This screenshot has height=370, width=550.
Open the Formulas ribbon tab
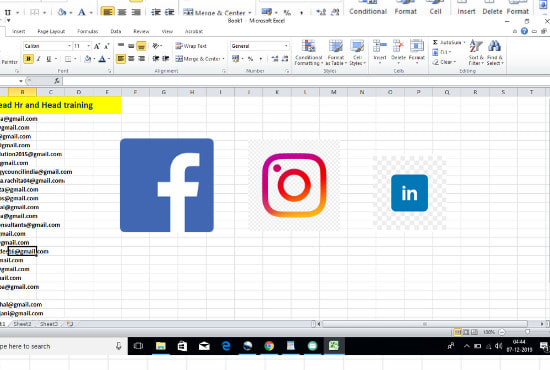point(88,32)
